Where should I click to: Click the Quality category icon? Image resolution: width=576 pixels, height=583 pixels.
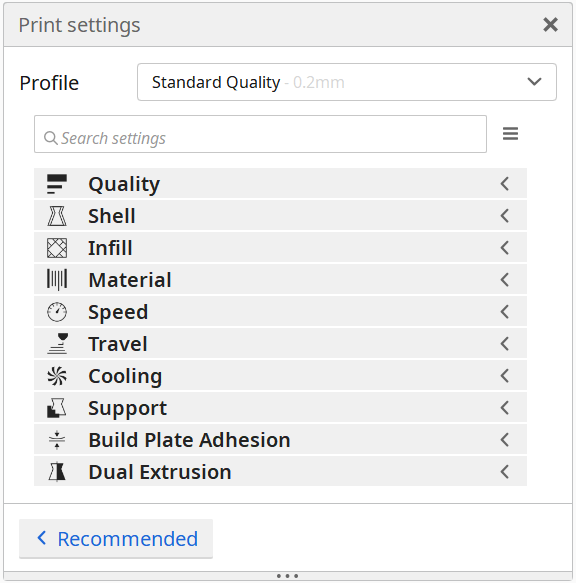[57, 184]
